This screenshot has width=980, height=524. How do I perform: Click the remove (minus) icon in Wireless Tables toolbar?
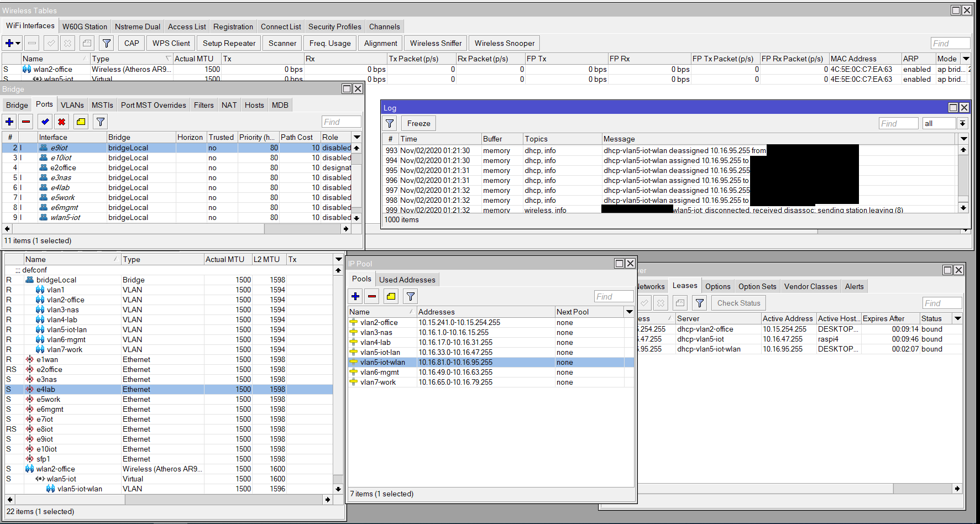[x=32, y=43]
